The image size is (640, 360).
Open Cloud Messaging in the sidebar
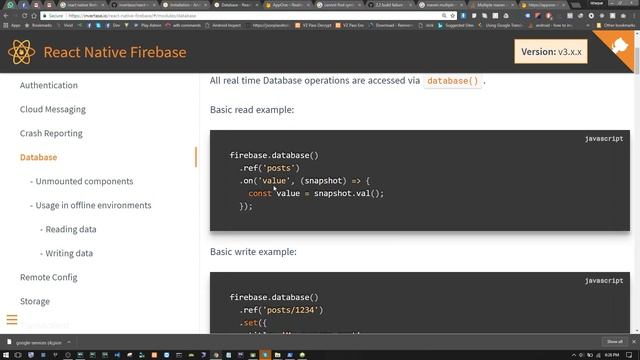(53, 109)
